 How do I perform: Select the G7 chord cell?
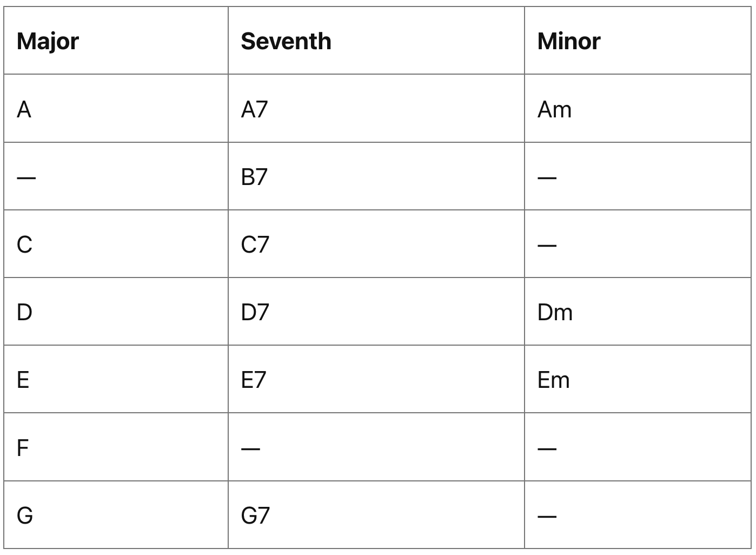click(x=255, y=516)
